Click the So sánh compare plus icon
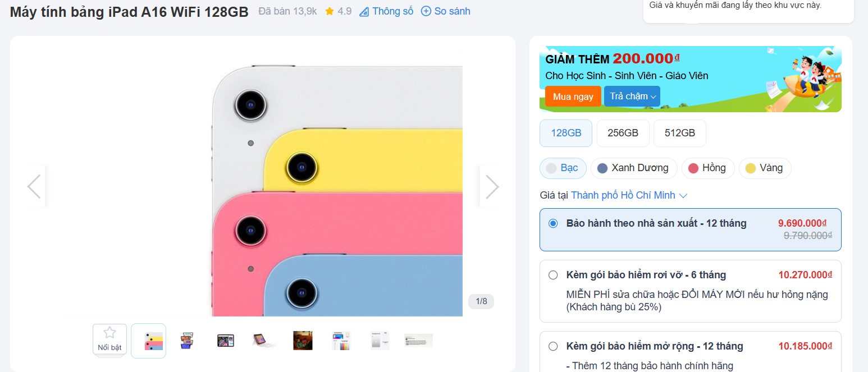The image size is (868, 372). tap(426, 11)
